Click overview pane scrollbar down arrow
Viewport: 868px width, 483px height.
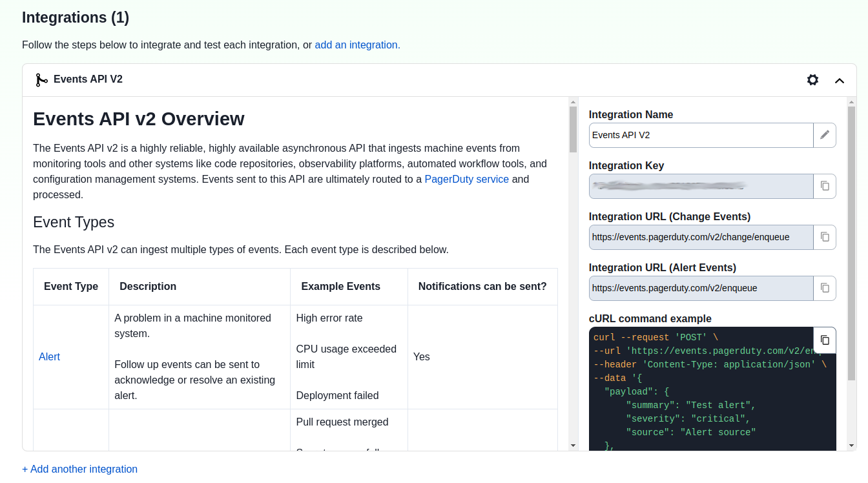pos(573,446)
